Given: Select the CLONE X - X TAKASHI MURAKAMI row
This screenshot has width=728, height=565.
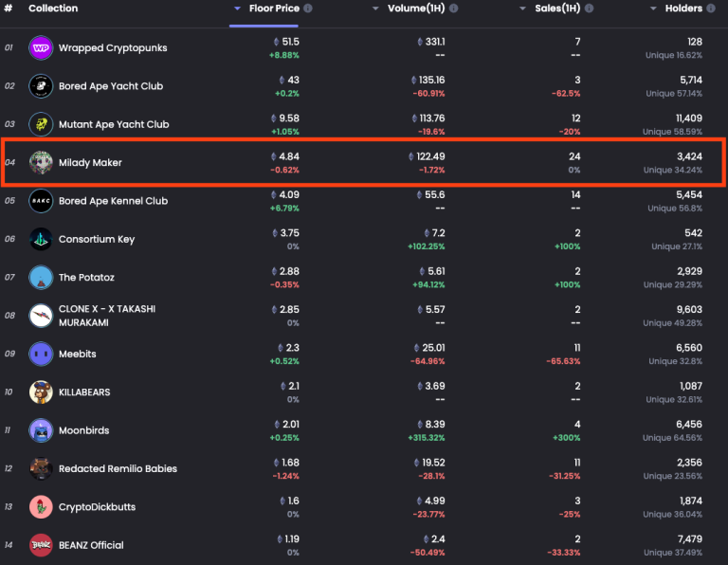Looking at the screenshot, I should 106,316.
